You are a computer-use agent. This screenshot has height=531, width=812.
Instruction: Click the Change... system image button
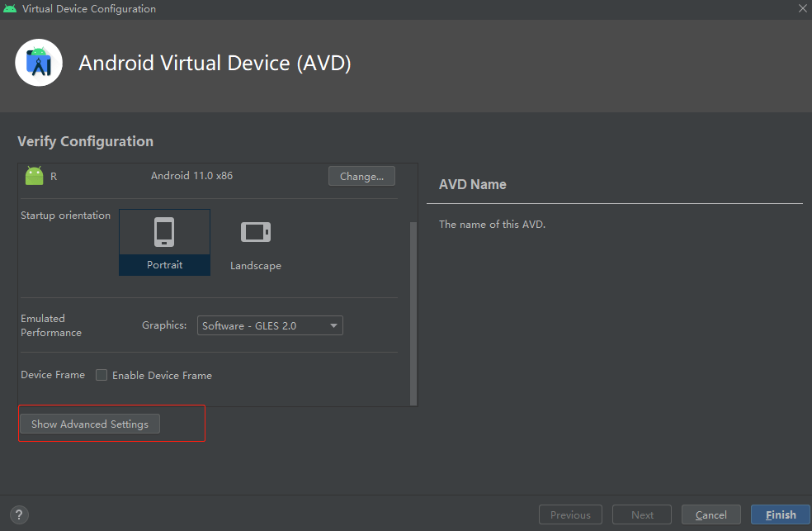361,176
